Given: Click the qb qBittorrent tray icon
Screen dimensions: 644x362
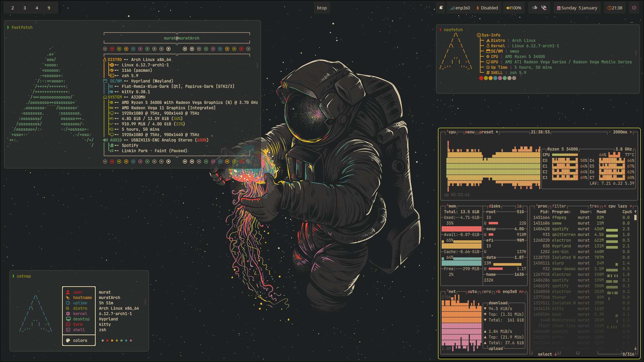Looking at the screenshot, I should coord(535,8).
